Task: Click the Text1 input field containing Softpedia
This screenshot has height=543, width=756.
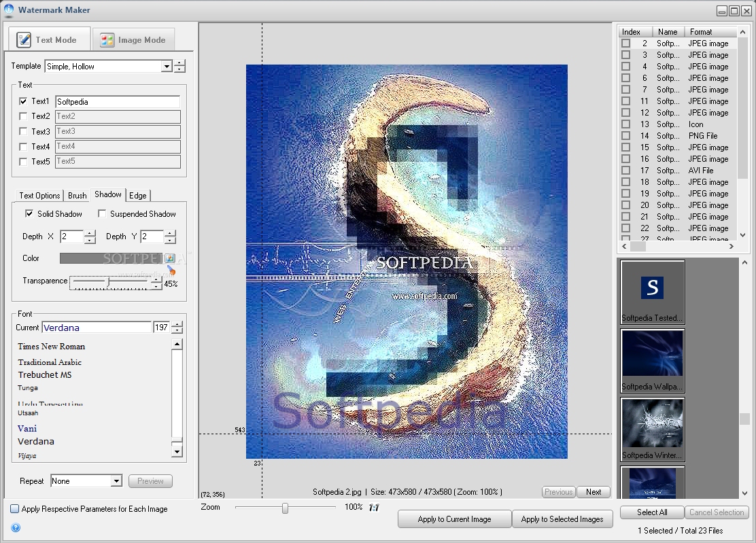Action: (x=118, y=102)
